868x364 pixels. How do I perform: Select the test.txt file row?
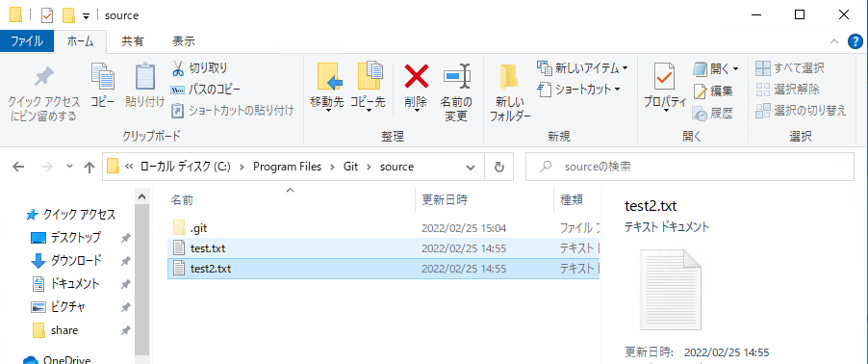tap(383, 247)
